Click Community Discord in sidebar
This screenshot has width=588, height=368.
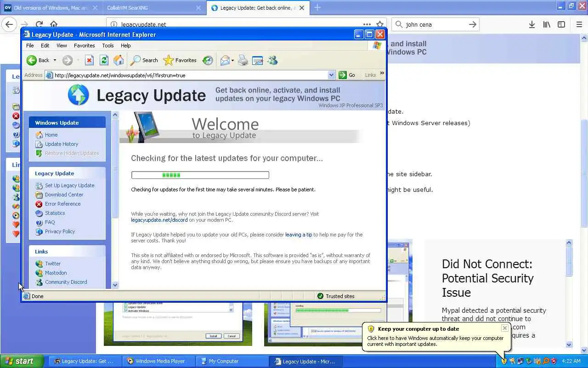[x=66, y=282]
